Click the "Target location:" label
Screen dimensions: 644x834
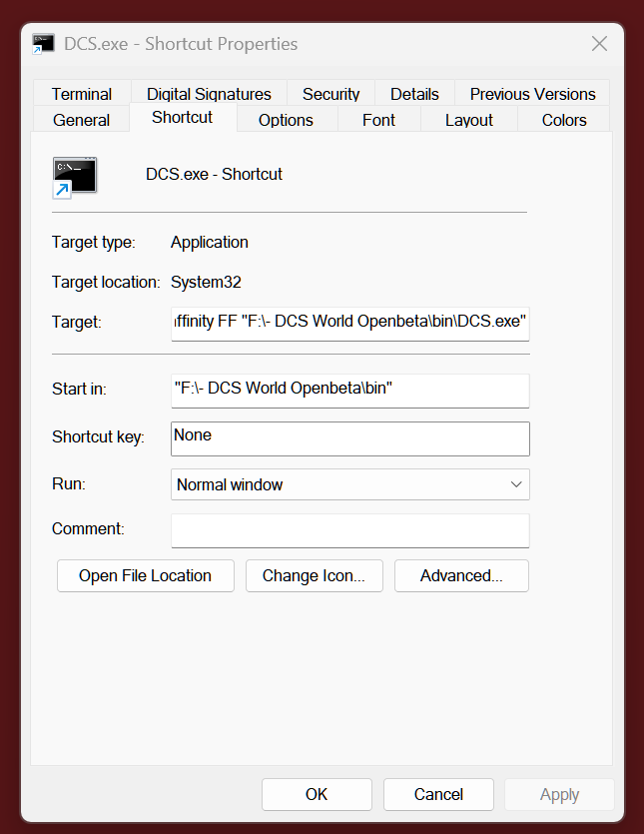click(106, 282)
